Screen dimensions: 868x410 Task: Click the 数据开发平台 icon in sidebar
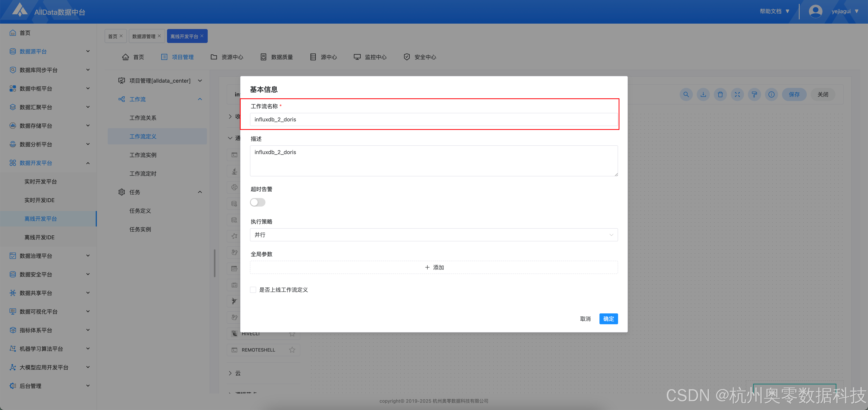pyautogui.click(x=13, y=163)
